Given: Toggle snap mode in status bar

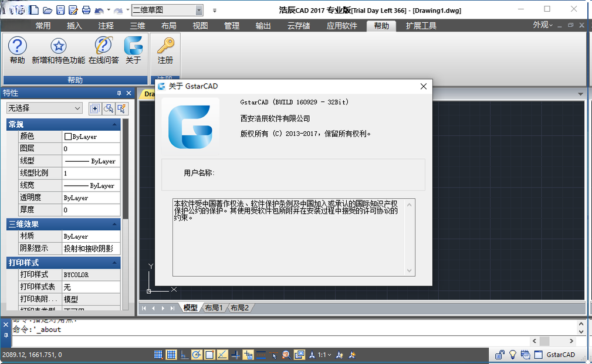Looking at the screenshot, I should [158, 355].
